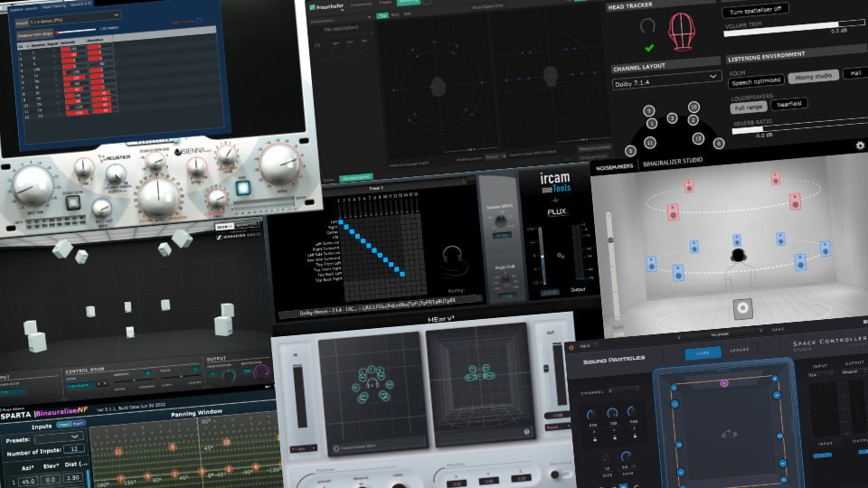The image size is (868, 488).
Task: Click the pink wireframe head icon
Action: coord(682,32)
